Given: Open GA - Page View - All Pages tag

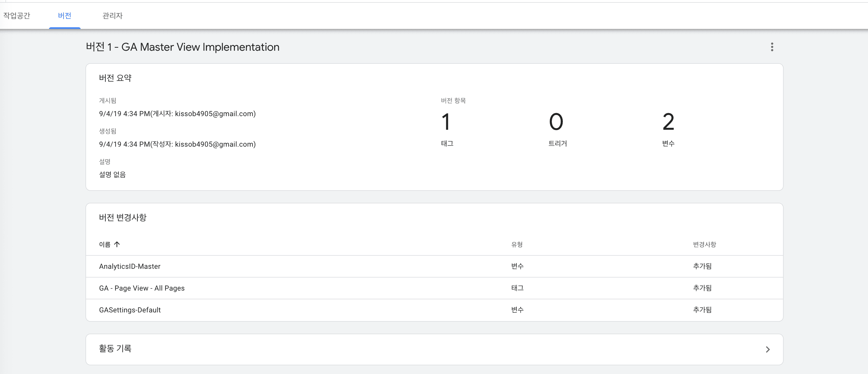Looking at the screenshot, I should [x=142, y=288].
